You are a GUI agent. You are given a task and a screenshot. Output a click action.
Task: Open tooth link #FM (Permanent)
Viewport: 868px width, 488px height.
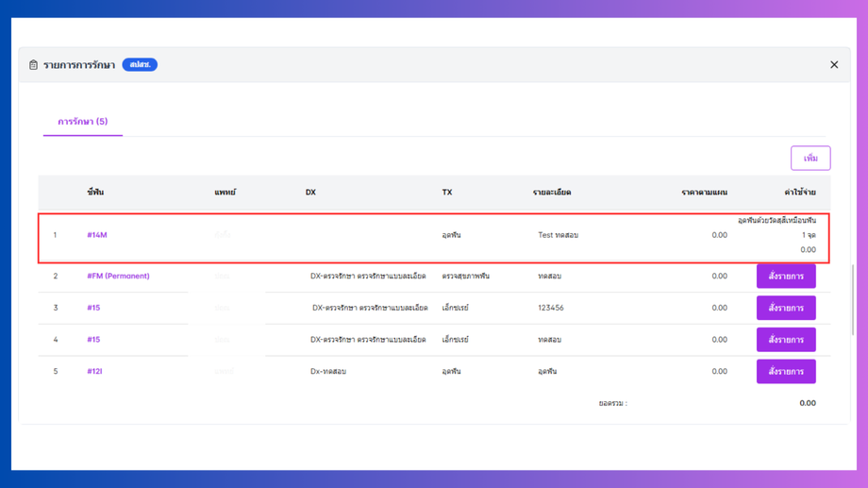118,276
